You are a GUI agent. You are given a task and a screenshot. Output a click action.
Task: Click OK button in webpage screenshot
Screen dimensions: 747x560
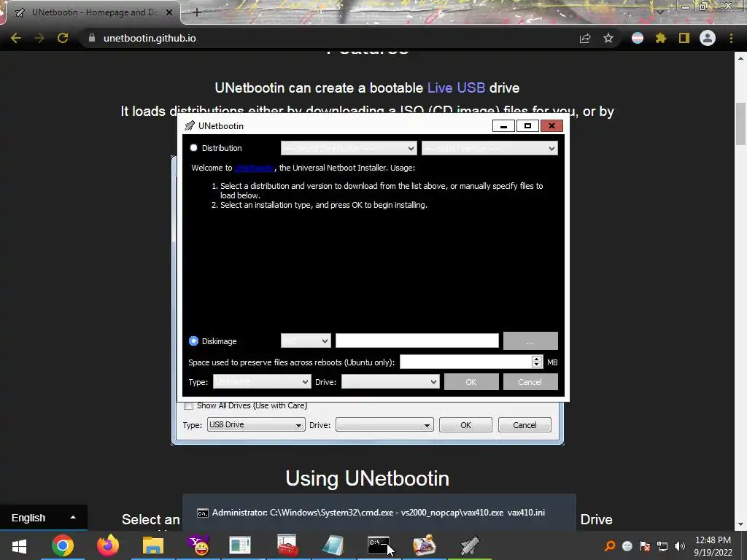click(x=465, y=425)
